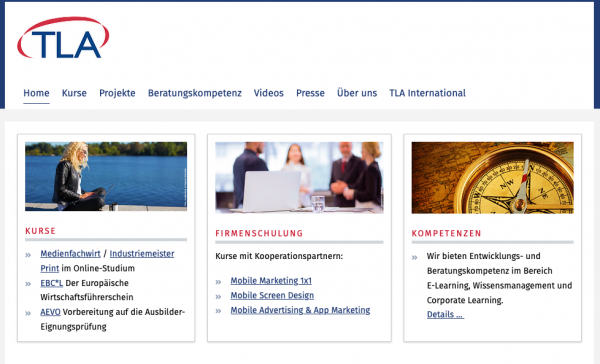This screenshot has width=600, height=364.
Task: Open the Kurse navigation item
Action: (74, 93)
